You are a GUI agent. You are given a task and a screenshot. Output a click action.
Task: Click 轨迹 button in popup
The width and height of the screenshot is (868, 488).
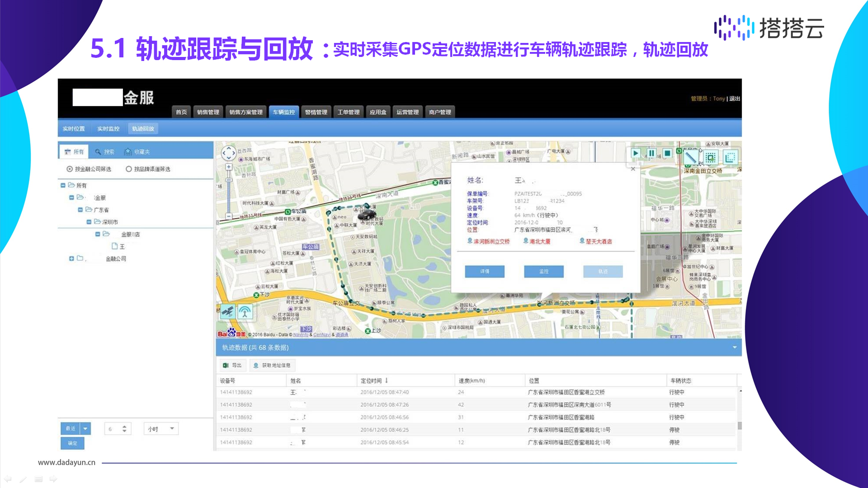603,271
